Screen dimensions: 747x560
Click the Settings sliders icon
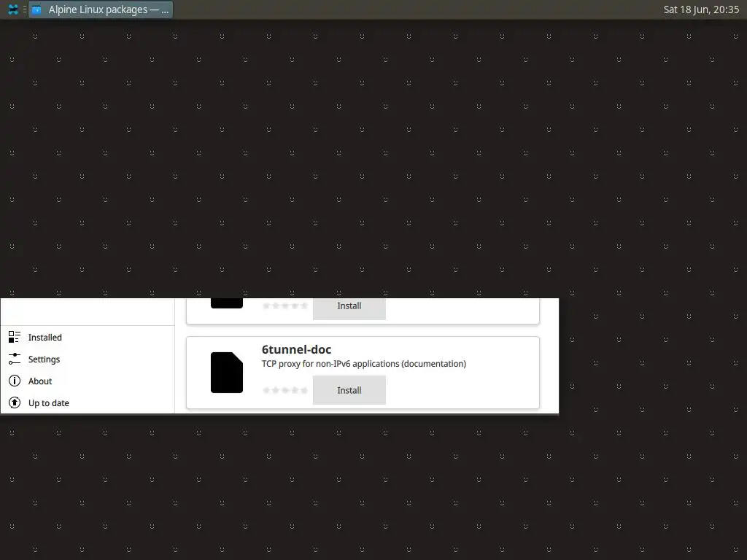point(15,359)
